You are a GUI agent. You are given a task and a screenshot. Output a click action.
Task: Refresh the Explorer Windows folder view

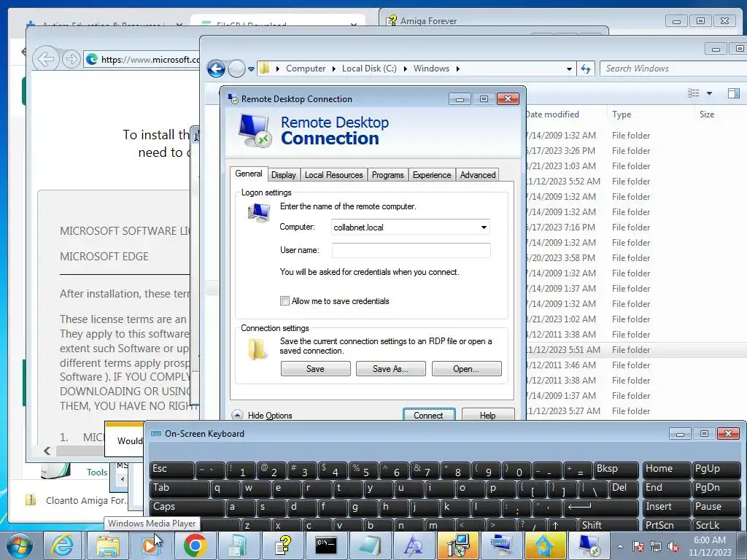click(x=586, y=69)
